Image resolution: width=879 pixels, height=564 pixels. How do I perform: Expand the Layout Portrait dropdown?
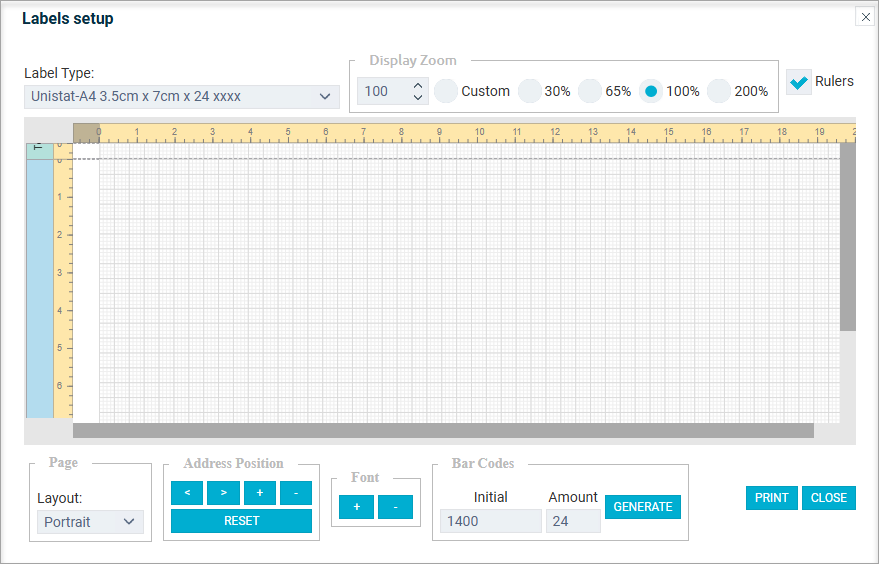point(90,522)
